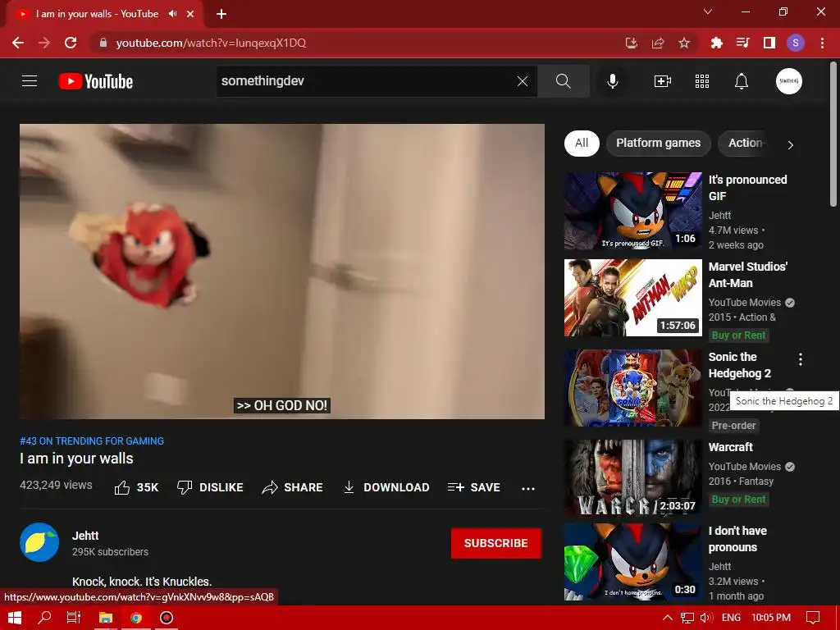Open the tab search dropdown arrow

pyautogui.click(x=708, y=11)
